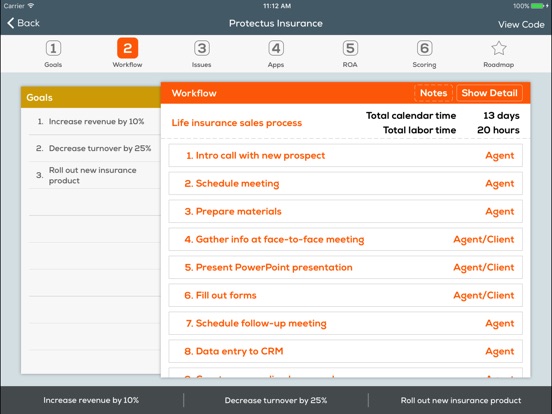552x414 pixels.
Task: Expand Gather info at face-to-face meeting step
Action: (345, 239)
